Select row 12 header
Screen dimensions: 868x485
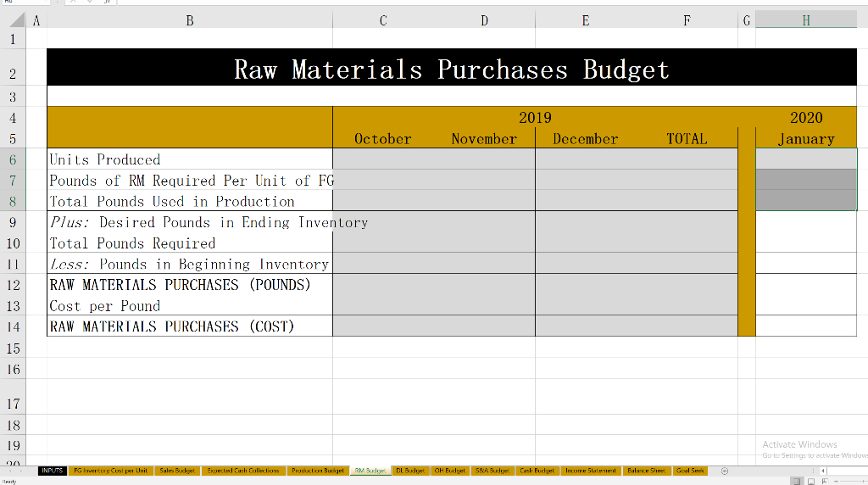tap(13, 285)
